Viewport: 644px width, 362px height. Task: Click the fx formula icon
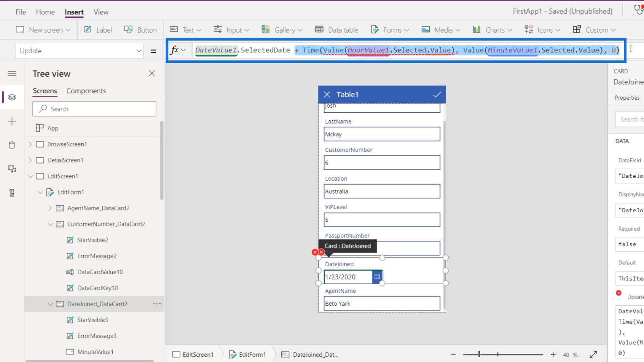pos(174,50)
